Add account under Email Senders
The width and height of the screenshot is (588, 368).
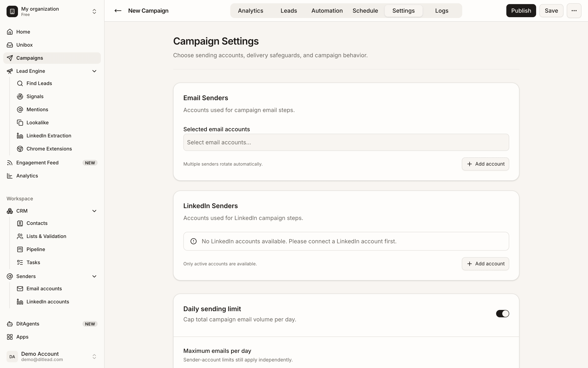pos(485,164)
